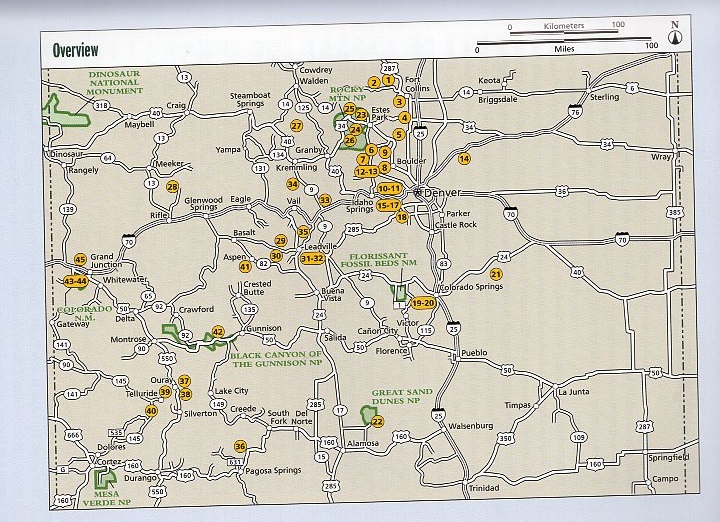
Task: Click marker 41 near Aspen
Action: click(x=245, y=267)
